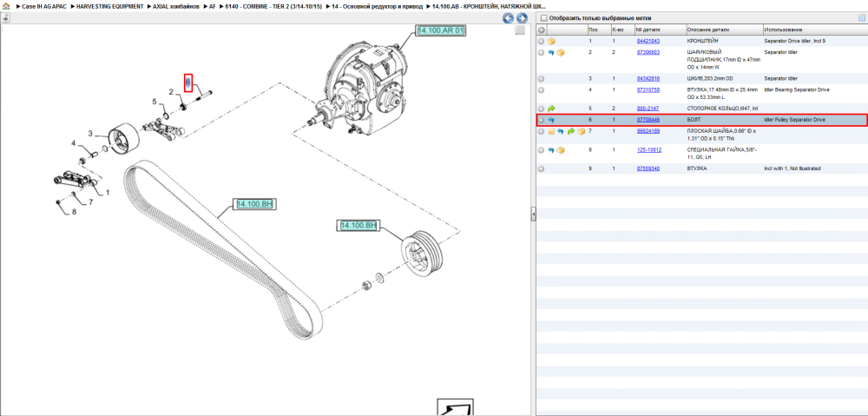Click the plus icon for part 86624189
The height and width of the screenshot is (416, 868).
click(542, 131)
